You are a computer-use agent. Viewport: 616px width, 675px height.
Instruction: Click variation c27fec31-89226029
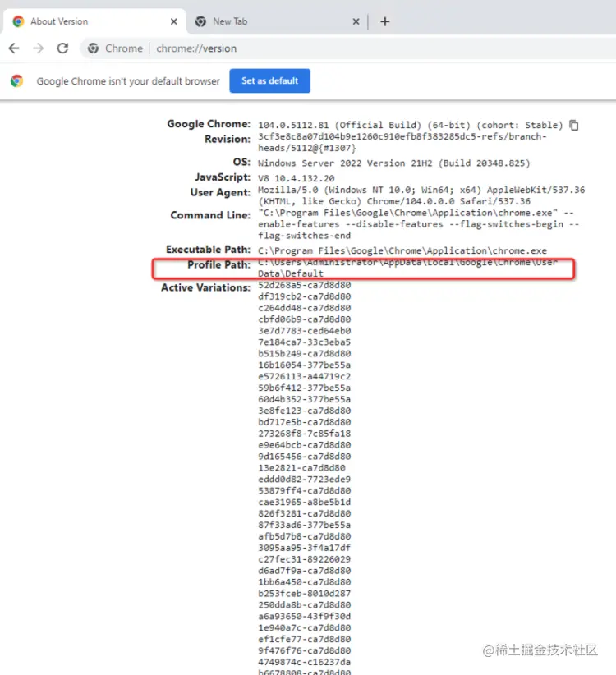click(305, 559)
